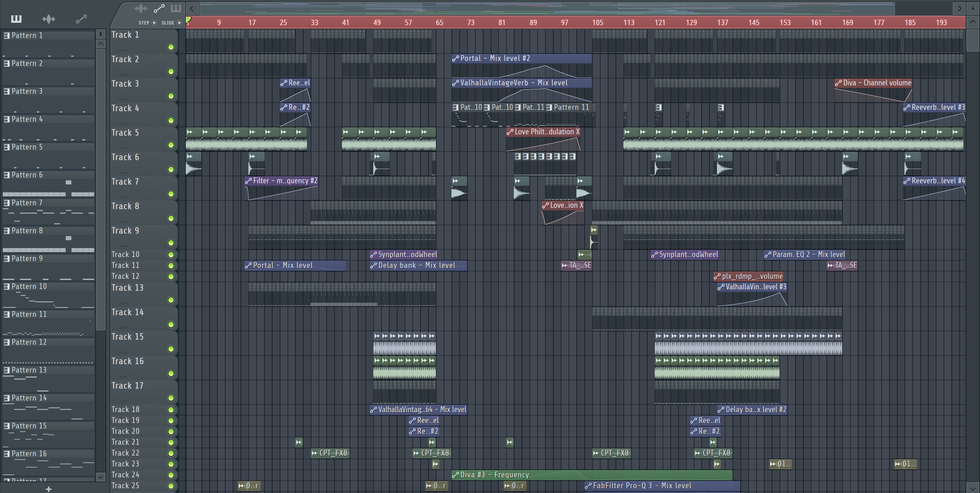Select the FabFilter Pro-Q 3 - Mix level clip
The image size is (980, 493).
(x=662, y=486)
